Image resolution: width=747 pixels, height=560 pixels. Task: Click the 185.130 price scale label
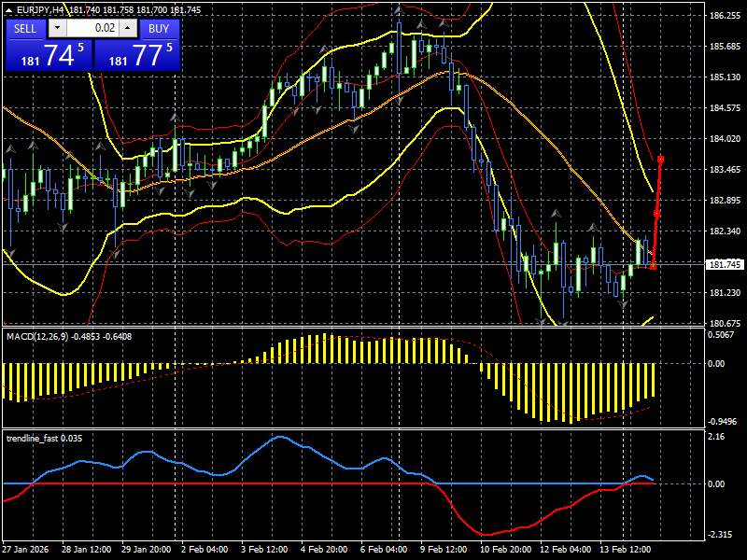point(726,77)
